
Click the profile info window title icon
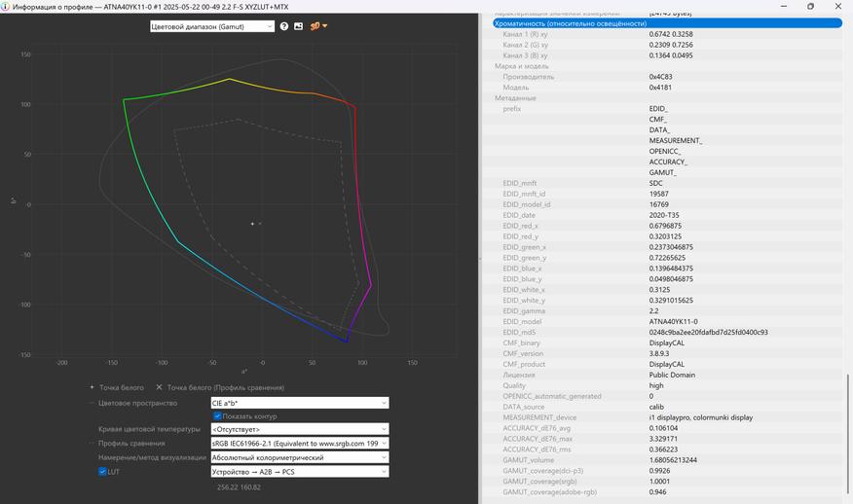[6, 7]
